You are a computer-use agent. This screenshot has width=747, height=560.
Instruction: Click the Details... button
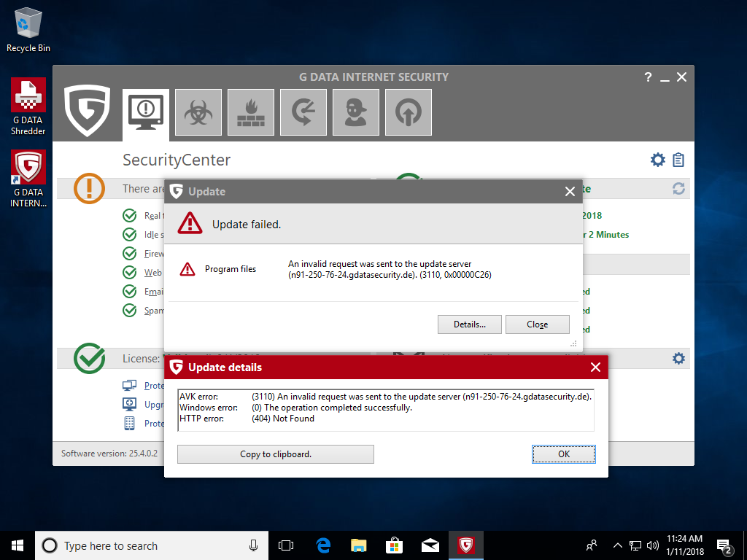coord(470,324)
